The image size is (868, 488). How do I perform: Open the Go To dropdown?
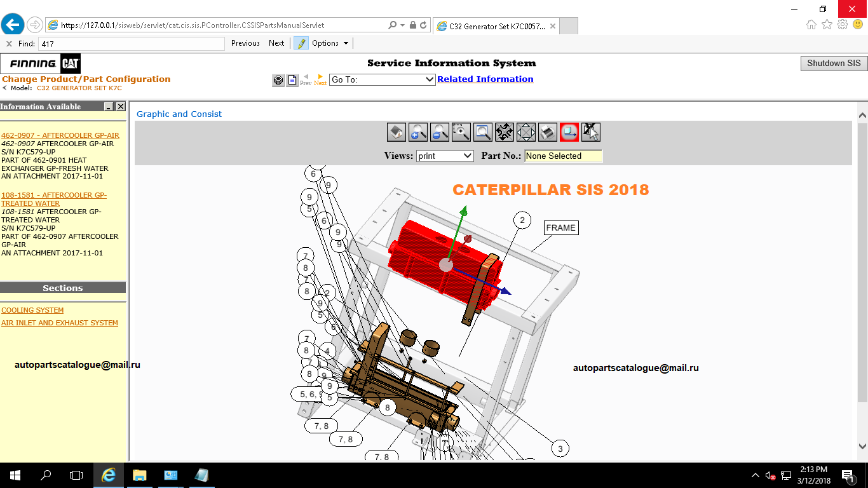(382, 79)
